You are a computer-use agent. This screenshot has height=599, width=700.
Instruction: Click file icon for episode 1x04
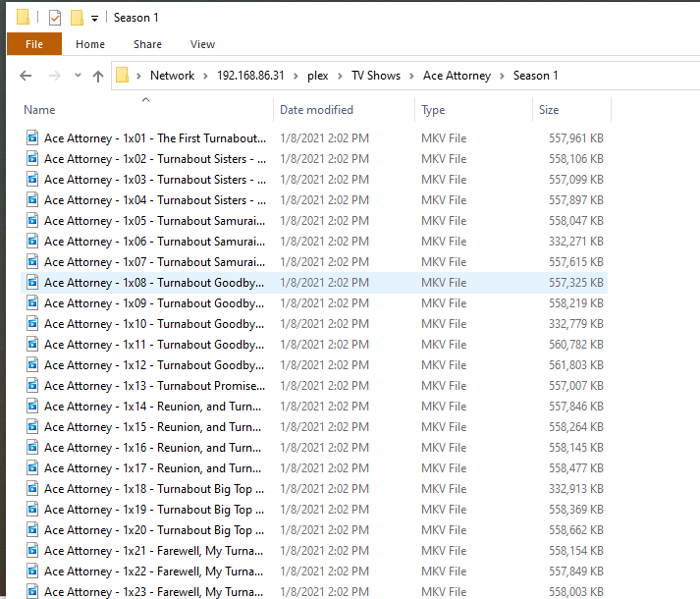tap(32, 199)
